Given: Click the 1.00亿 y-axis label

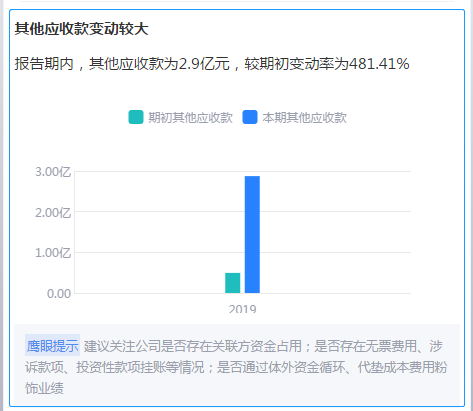Looking at the screenshot, I should (53, 253).
